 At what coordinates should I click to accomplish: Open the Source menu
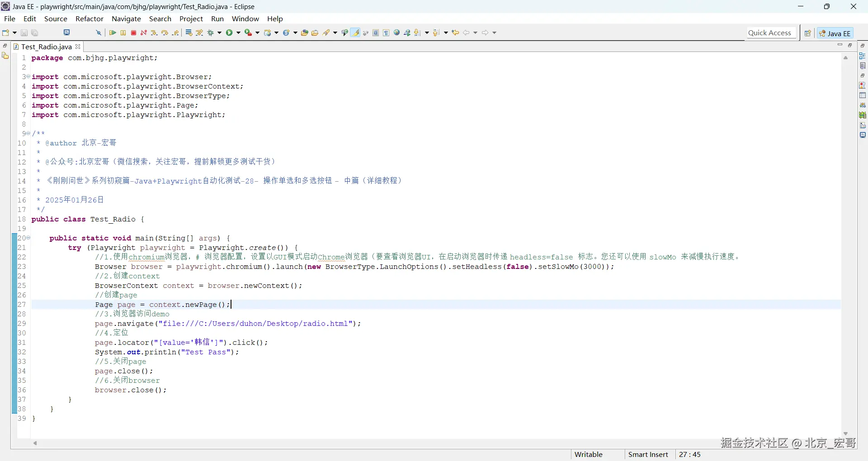(x=56, y=19)
